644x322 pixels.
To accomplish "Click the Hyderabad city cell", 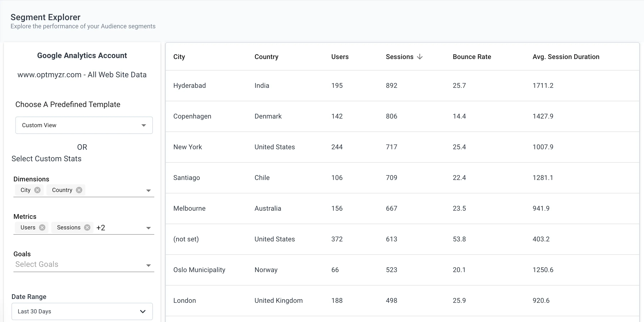I will [190, 86].
